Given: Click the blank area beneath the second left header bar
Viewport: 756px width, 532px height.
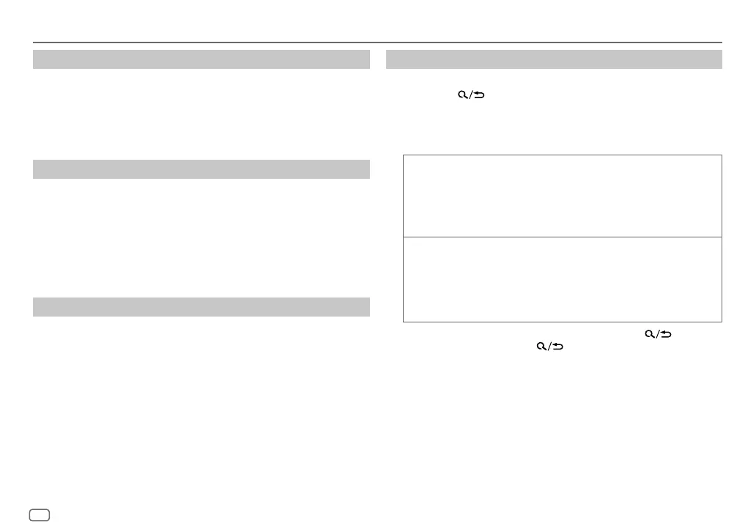Looking at the screenshot, I should 201,234.
